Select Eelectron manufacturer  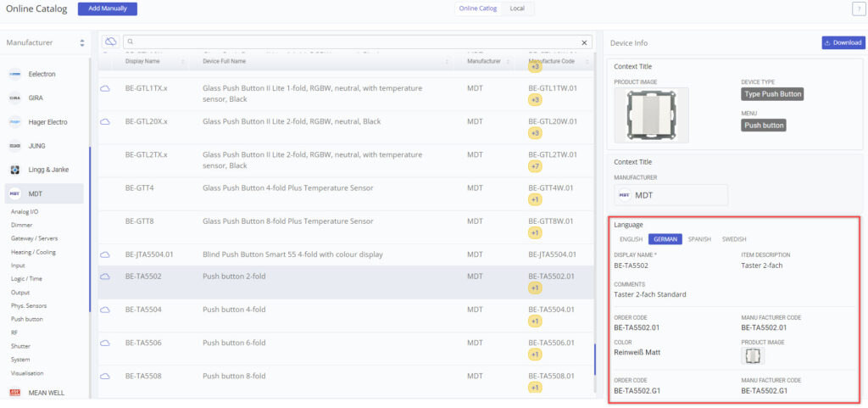[x=44, y=74]
